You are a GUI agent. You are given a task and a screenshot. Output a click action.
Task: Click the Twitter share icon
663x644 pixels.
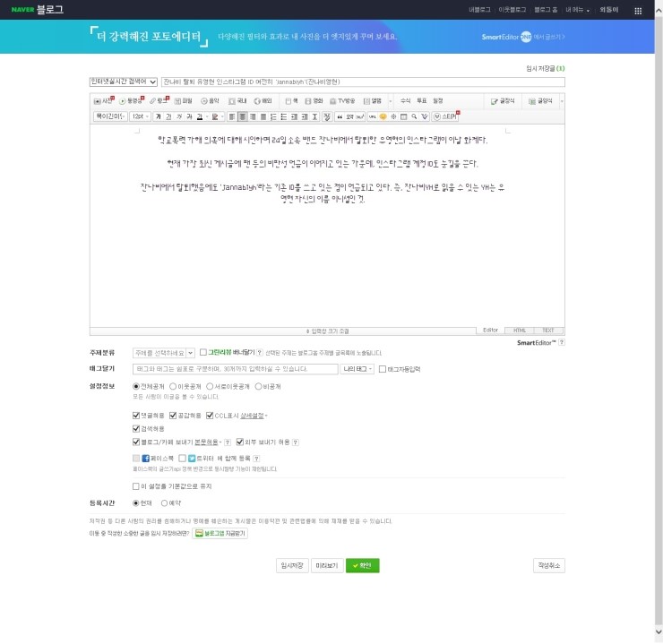(x=192, y=459)
